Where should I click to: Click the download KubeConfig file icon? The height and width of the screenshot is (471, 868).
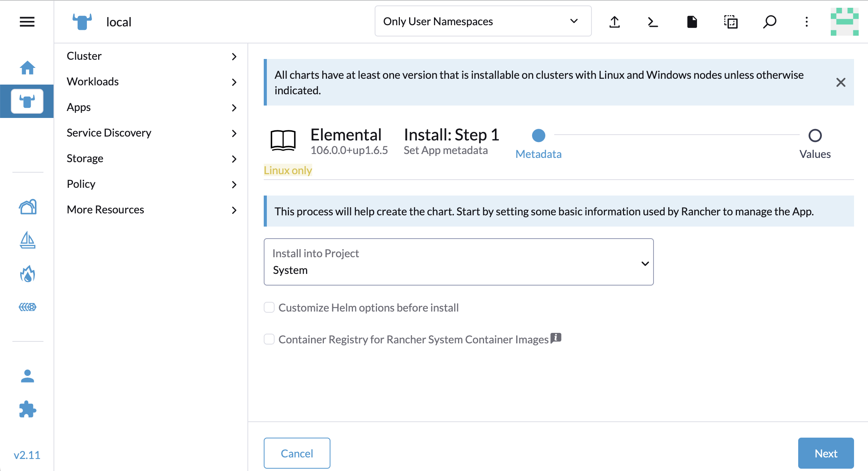point(692,22)
